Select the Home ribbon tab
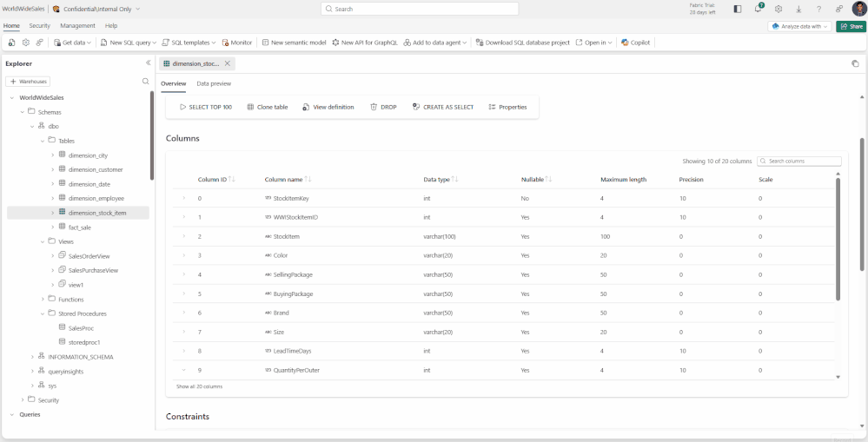 click(11, 25)
